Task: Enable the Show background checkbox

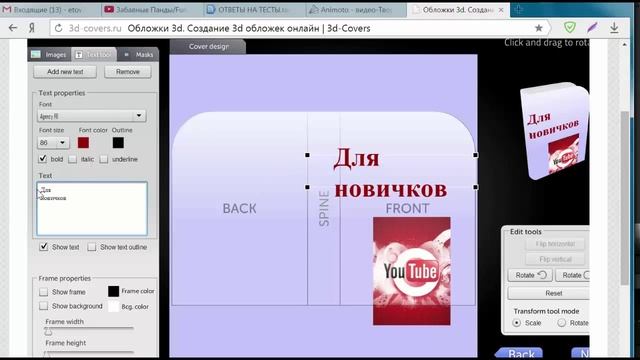Action: tap(44, 306)
